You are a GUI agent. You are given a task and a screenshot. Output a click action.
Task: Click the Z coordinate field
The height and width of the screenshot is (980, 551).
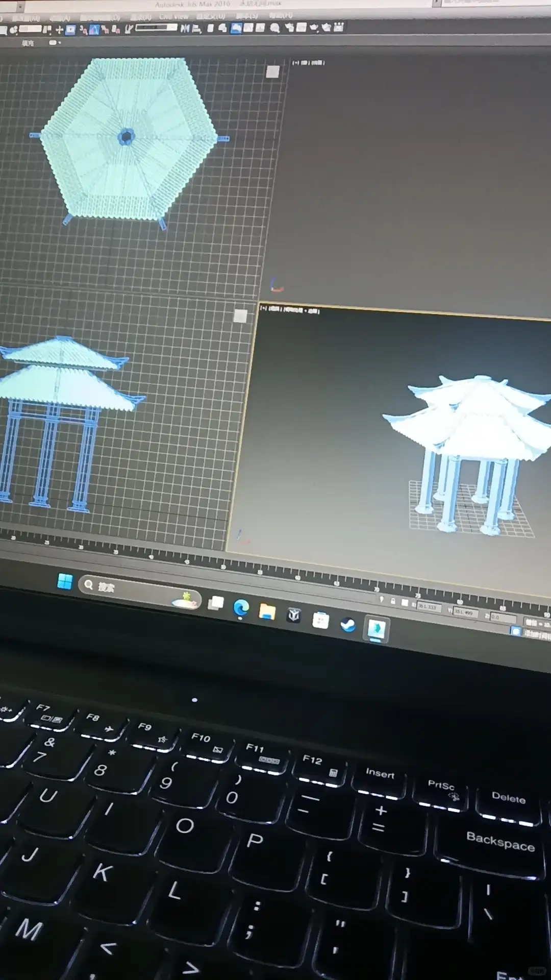502,618
